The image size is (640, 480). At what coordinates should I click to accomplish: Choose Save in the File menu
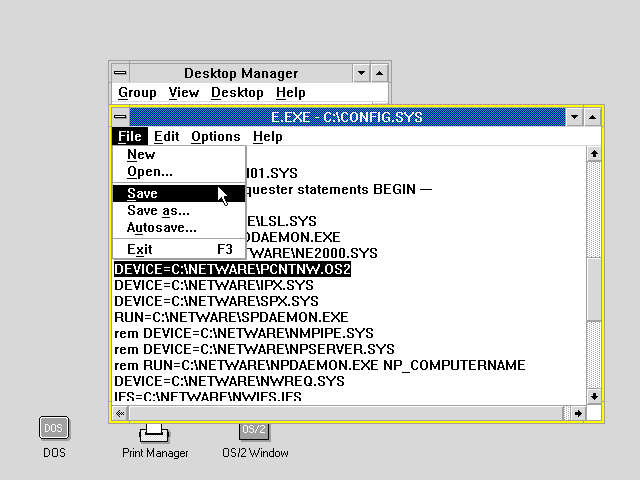(x=179, y=193)
